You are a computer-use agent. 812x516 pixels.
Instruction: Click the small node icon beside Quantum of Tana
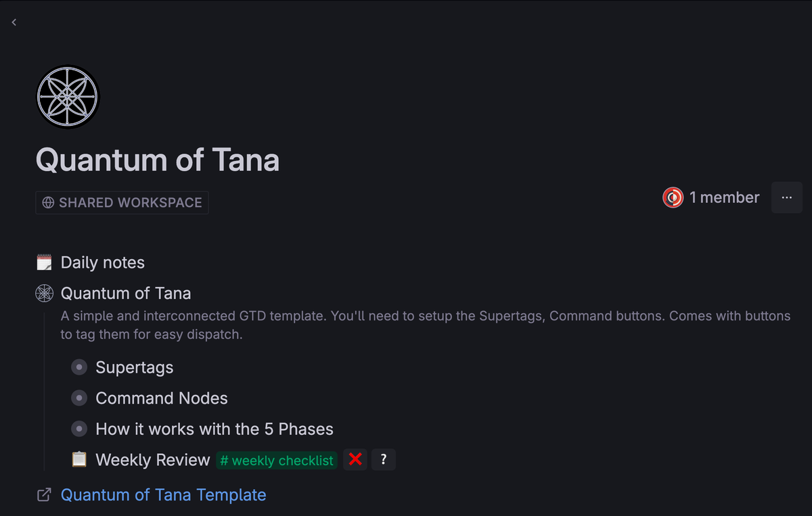click(44, 294)
